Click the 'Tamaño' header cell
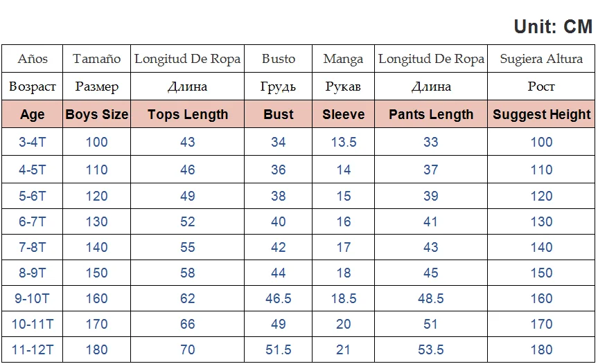This screenshot has height=364, width=598. 97,59
